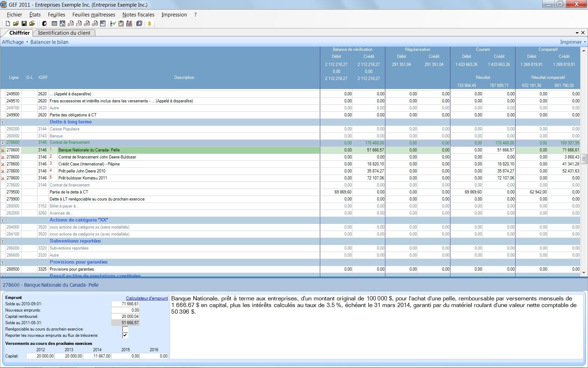Viewport: 588px width, 368px height.
Task: Click the face profile toolbar icon
Action: [44, 23]
